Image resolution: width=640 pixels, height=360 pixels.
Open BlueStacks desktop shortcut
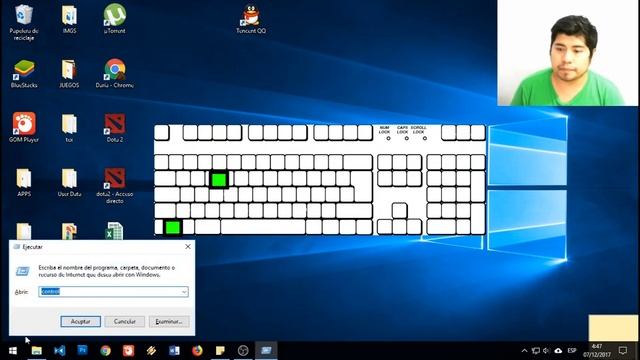tap(24, 74)
